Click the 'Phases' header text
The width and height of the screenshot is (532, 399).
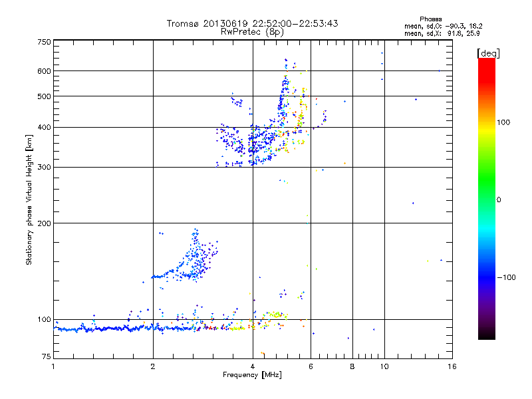point(430,19)
